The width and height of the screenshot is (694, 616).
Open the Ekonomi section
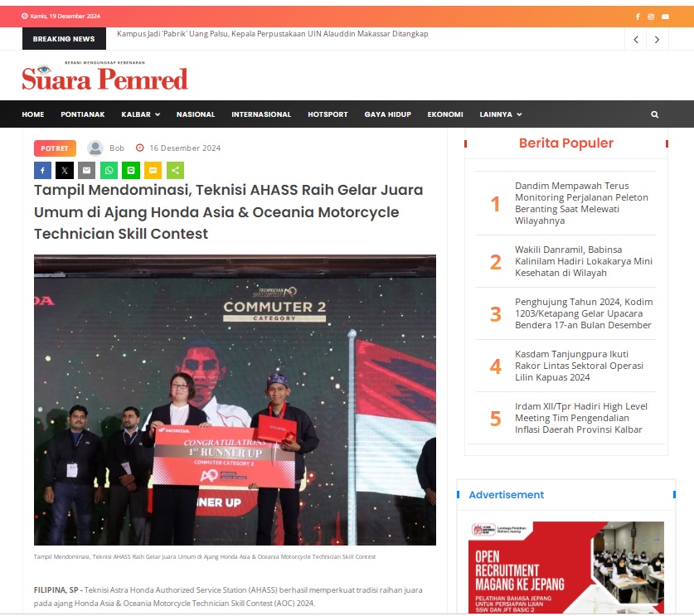tap(445, 114)
